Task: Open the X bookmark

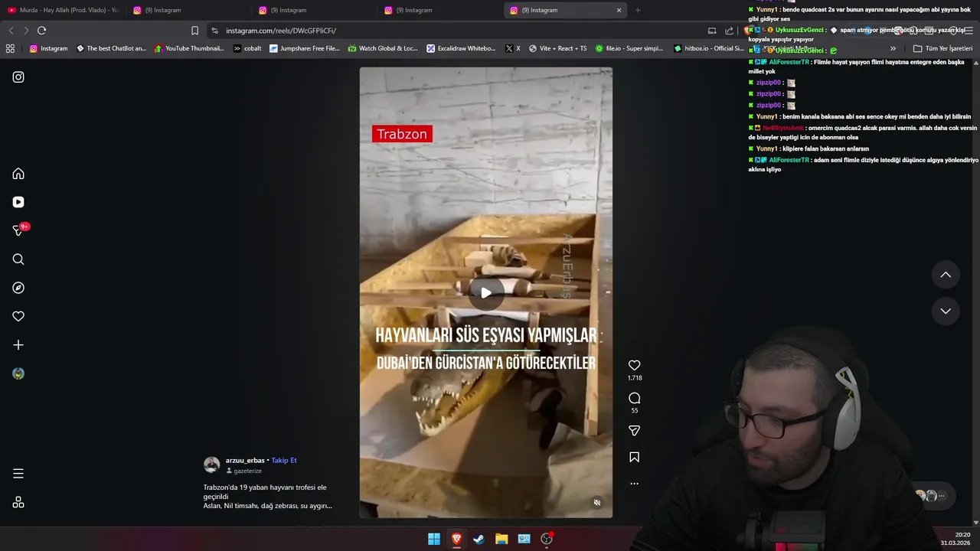Action: [x=513, y=48]
